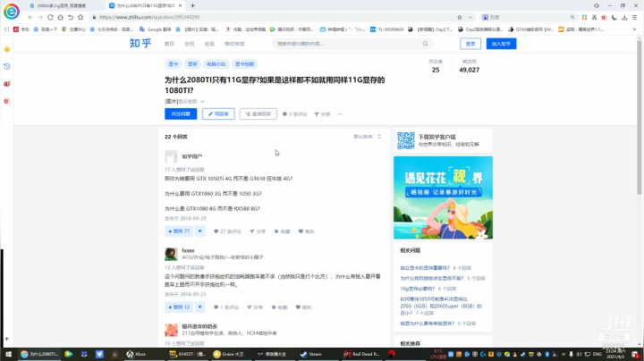This screenshot has height=361, width=644.
Task: Click the Zhihu app QR code image
Action: tap(406, 140)
